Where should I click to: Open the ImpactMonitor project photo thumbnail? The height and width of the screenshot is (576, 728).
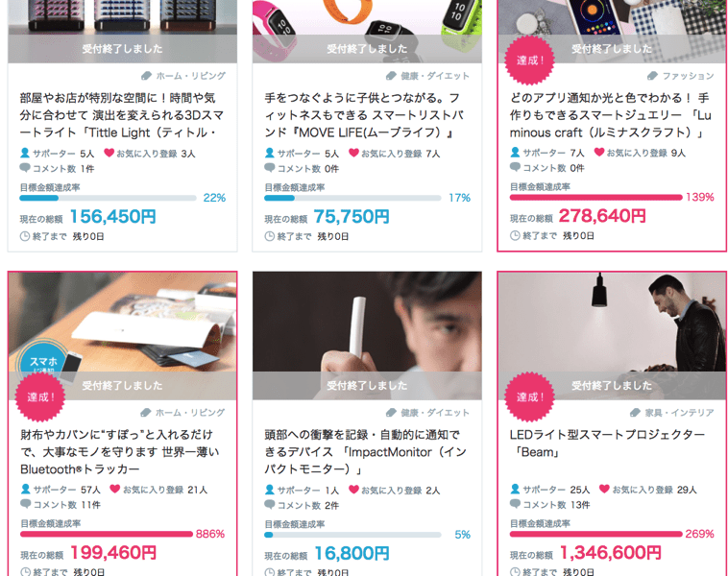[367, 336]
